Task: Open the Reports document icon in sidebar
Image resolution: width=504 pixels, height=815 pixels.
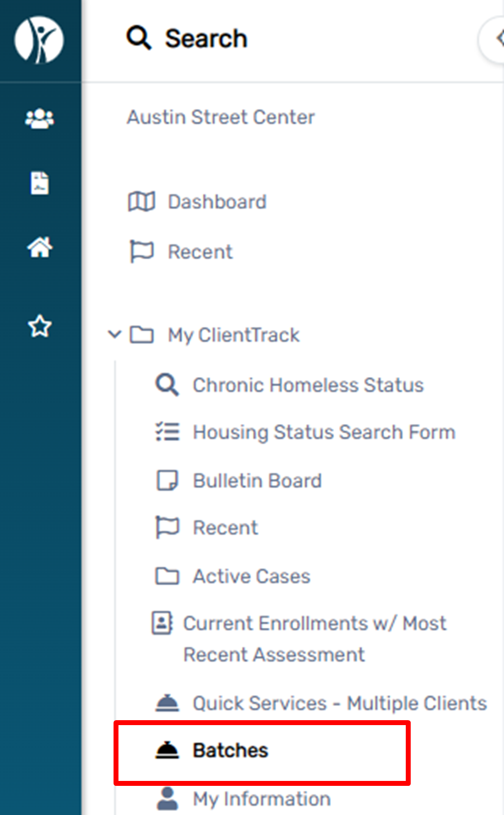Action: [40, 182]
